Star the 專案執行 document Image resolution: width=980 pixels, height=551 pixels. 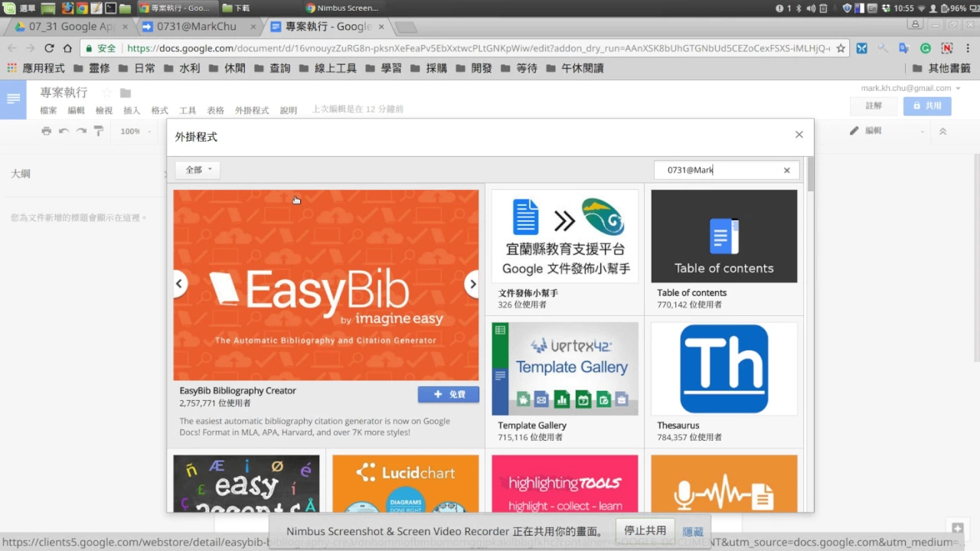[x=107, y=93]
